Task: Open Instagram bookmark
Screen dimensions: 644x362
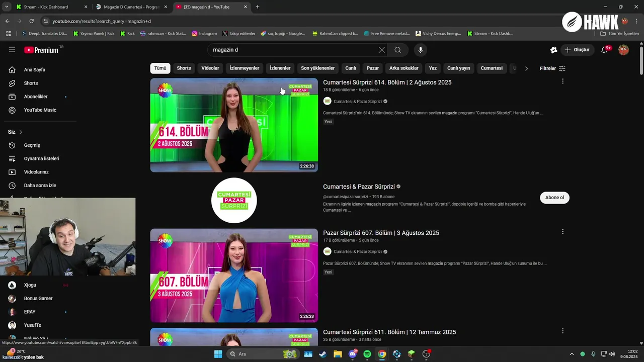Action: point(204,34)
